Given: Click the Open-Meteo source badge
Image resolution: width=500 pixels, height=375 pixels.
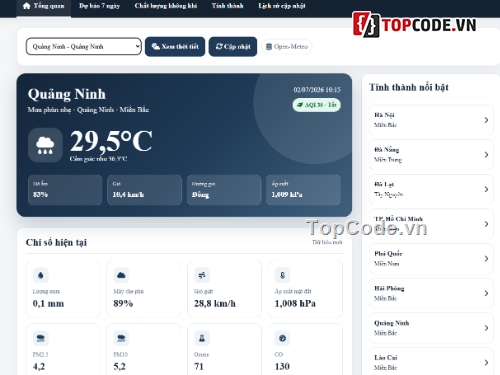Looking at the screenshot, I should pos(287,47).
